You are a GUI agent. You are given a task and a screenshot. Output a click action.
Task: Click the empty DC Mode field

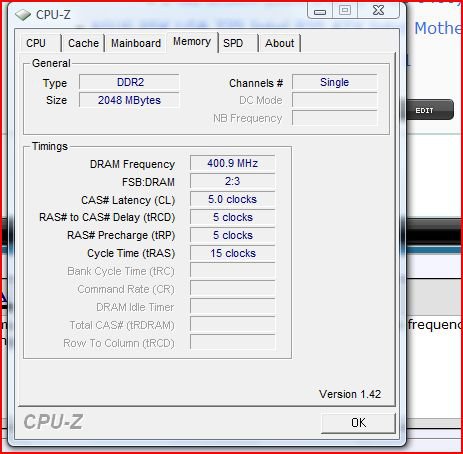(x=335, y=100)
